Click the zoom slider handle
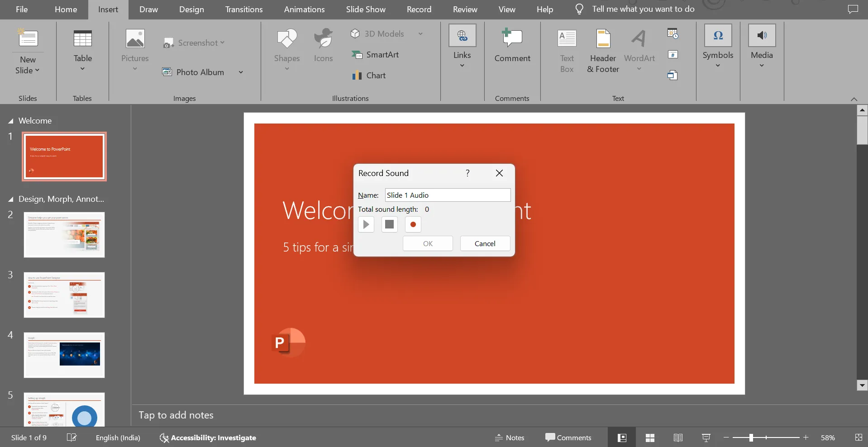This screenshot has width=868, height=447. tap(751, 437)
